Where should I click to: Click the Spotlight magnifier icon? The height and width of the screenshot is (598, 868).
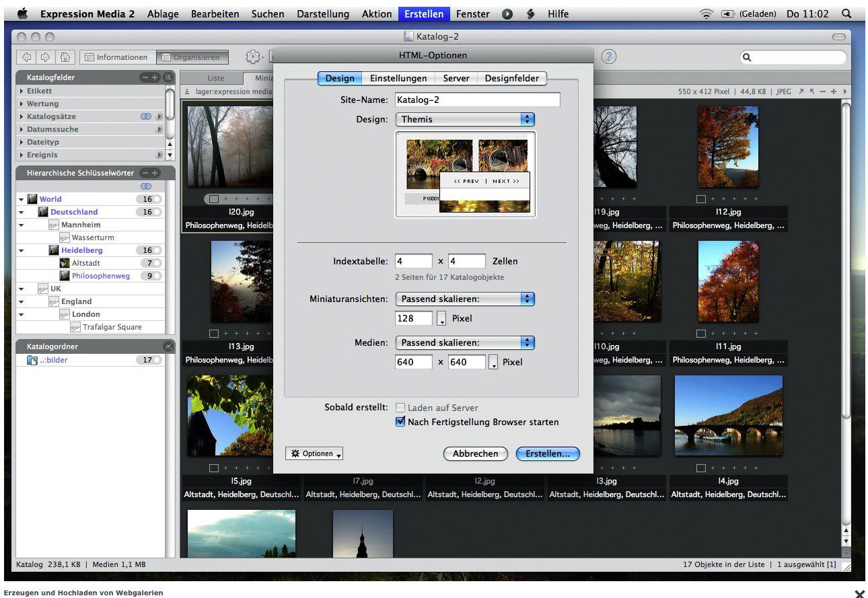[x=846, y=13]
